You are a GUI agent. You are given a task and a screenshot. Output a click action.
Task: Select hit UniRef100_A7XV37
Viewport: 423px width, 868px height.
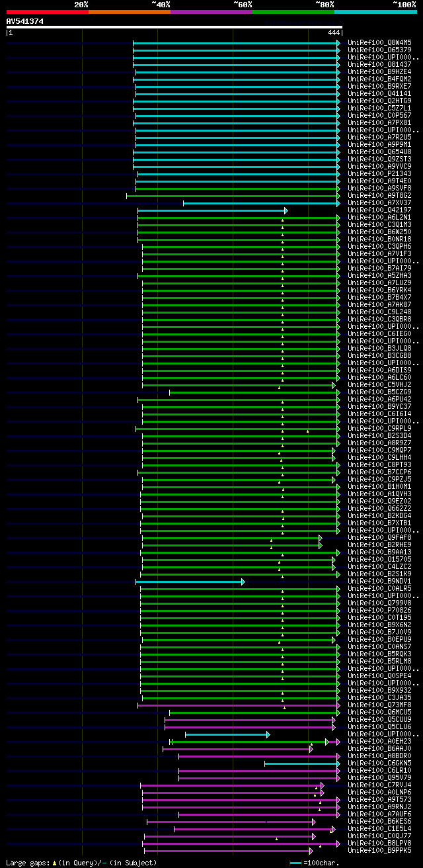[x=380, y=202]
